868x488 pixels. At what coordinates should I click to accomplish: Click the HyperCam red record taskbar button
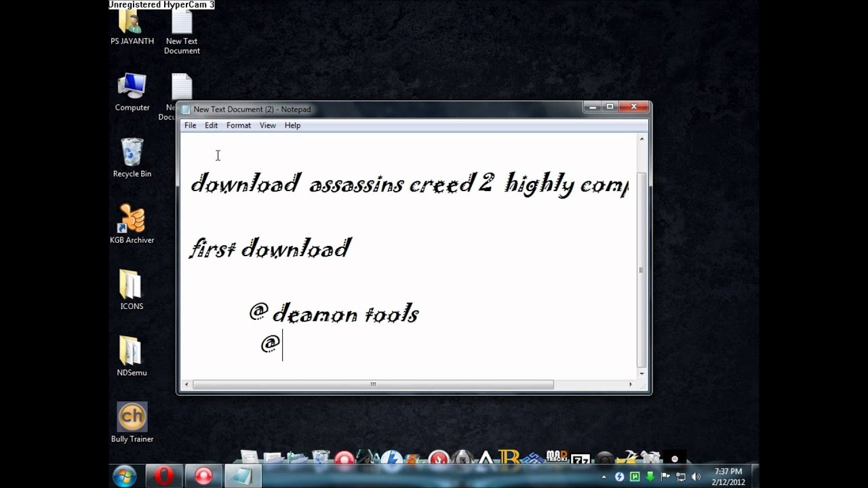203,476
